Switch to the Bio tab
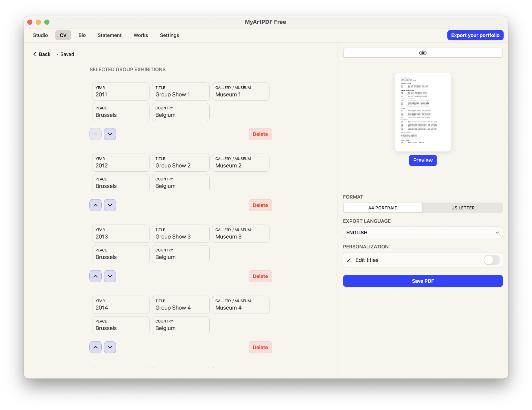 click(82, 35)
